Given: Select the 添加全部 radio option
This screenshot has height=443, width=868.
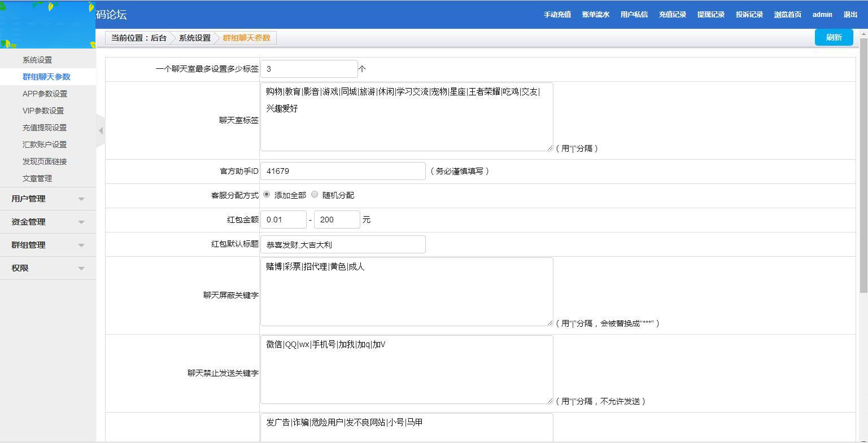Looking at the screenshot, I should pyautogui.click(x=266, y=195).
